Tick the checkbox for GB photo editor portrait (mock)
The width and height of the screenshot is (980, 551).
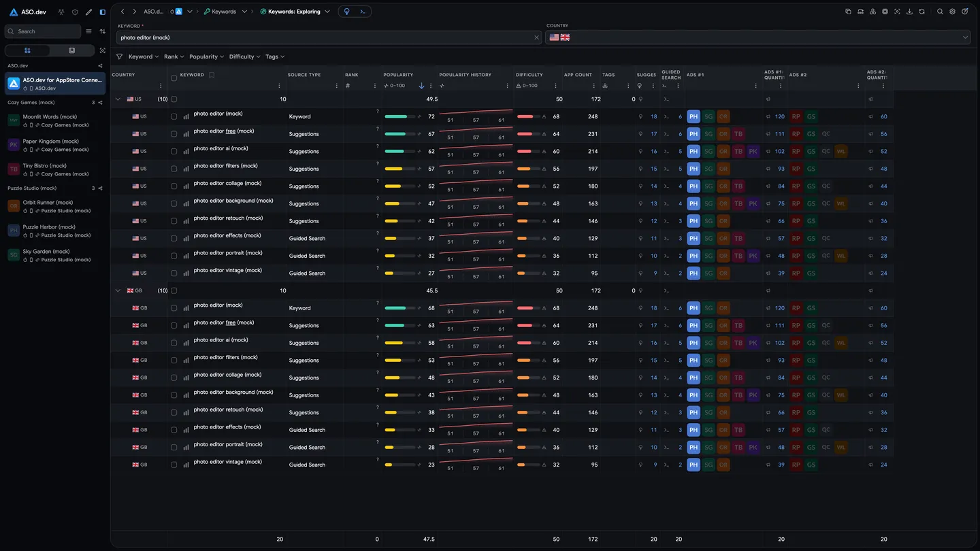174,448
